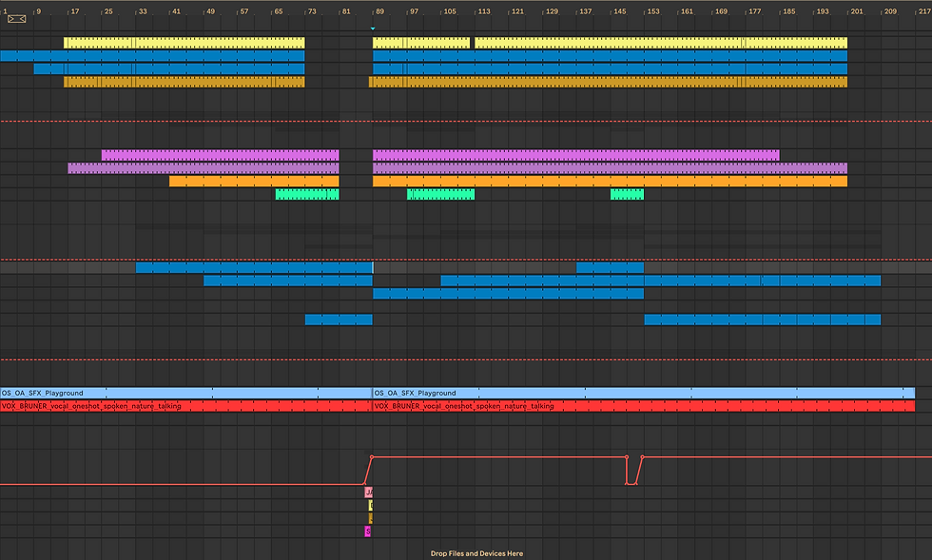
Task: Click bar 65 in the timeline ruler
Action: pos(278,11)
